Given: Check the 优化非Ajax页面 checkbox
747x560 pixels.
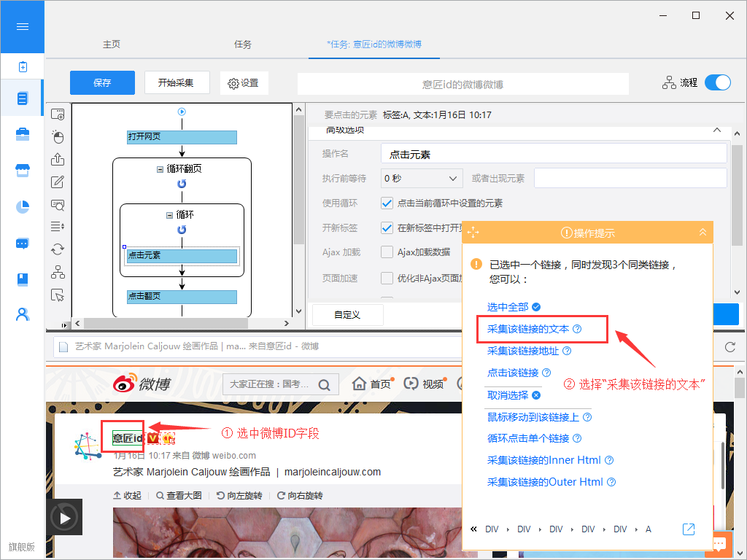Looking at the screenshot, I should 387,278.
